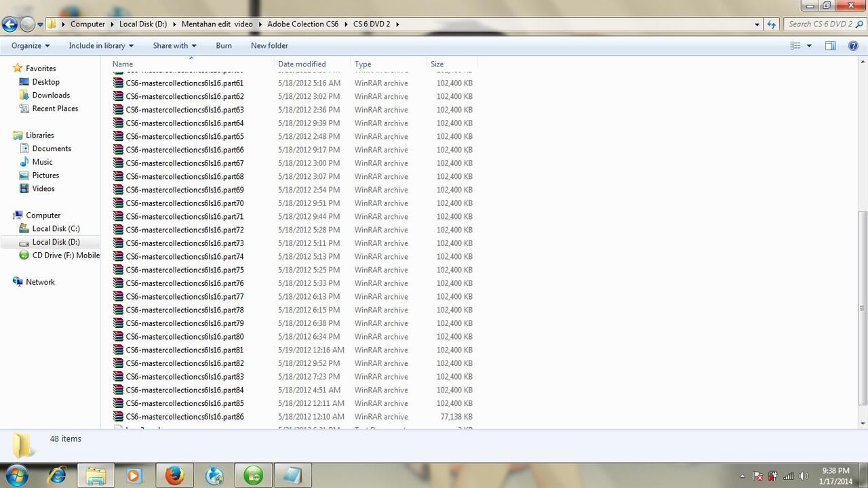Click the Windows Explorer taskbar button
This screenshot has height=488, width=868.
point(96,475)
